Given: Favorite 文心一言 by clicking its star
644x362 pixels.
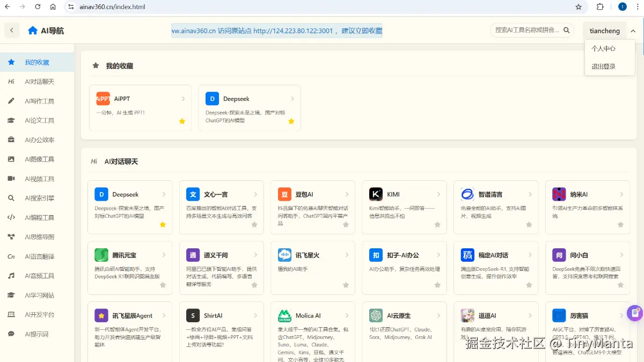Looking at the screenshot, I should (254, 225).
